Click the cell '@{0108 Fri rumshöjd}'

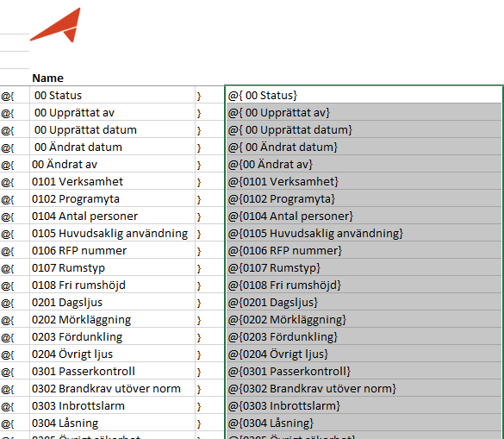364,285
